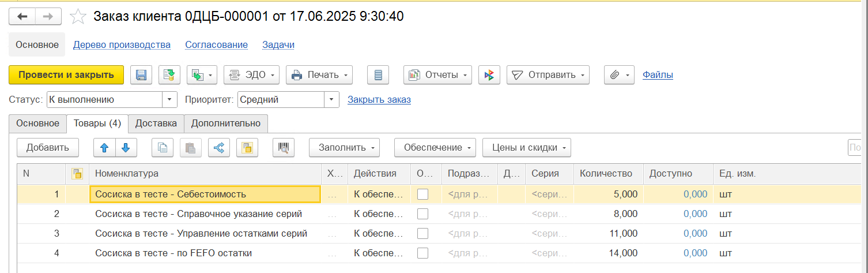Screen dimensions: 868x273
Task: Add document to favorites with star icon
Action: (x=78, y=17)
